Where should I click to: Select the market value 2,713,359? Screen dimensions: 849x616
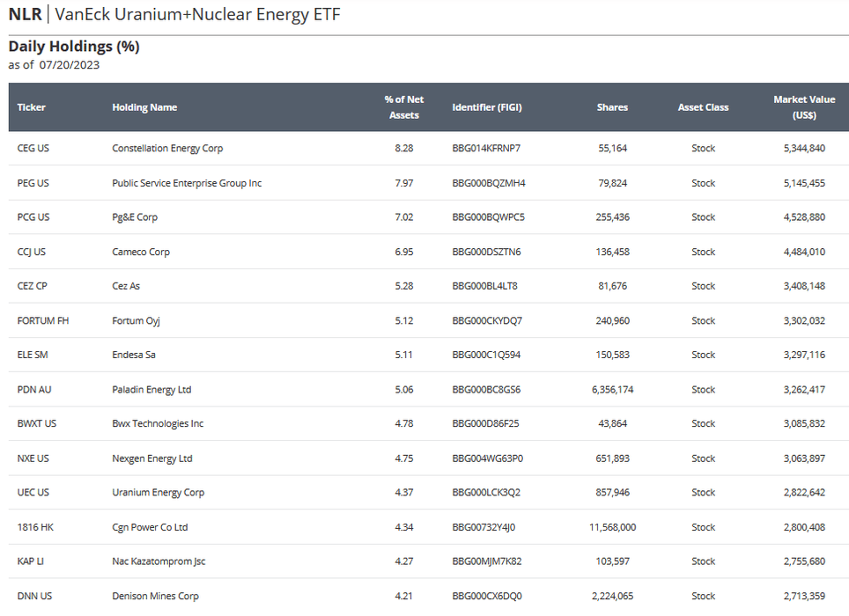click(x=804, y=596)
